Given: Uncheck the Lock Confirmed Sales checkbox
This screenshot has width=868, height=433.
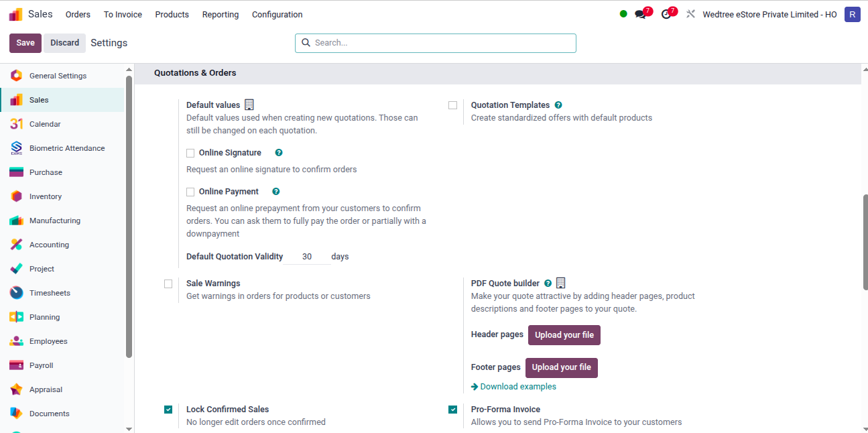Looking at the screenshot, I should tap(168, 410).
